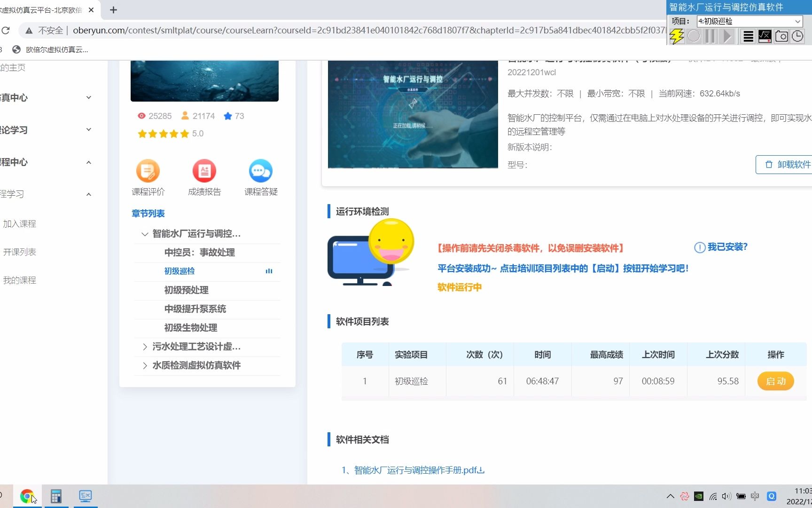This screenshot has width=812, height=508.
Task: Click the lightning bolt icon in simulation toolbar
Action: (x=677, y=36)
